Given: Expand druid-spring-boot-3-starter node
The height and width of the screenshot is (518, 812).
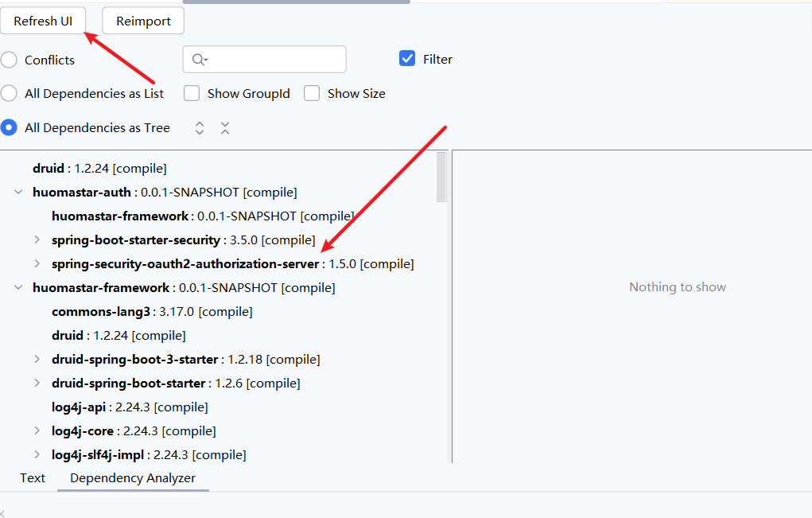Looking at the screenshot, I should tap(37, 359).
